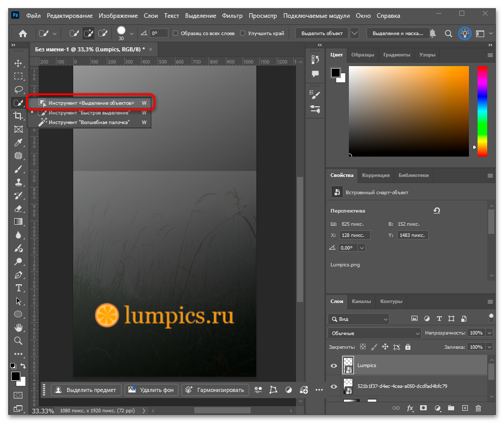Select the Horizontal Type tool
This screenshot has width=504, height=423.
tap(18, 288)
